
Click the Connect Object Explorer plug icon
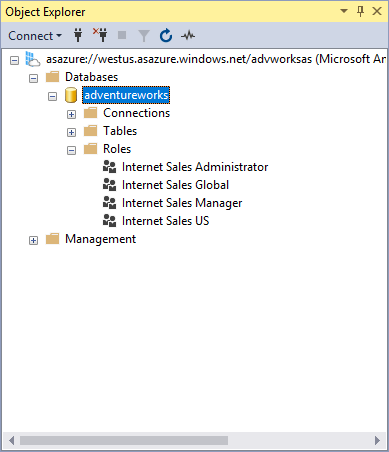click(x=78, y=35)
